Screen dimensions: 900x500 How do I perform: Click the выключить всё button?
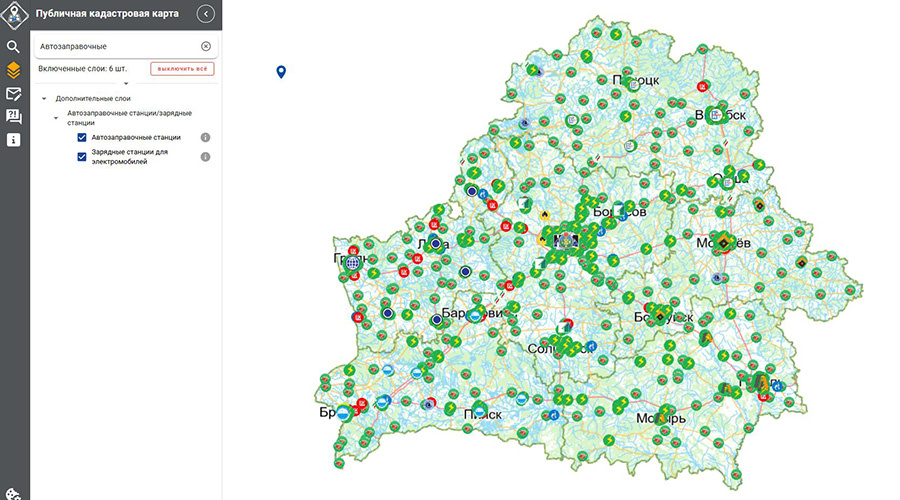(x=182, y=69)
